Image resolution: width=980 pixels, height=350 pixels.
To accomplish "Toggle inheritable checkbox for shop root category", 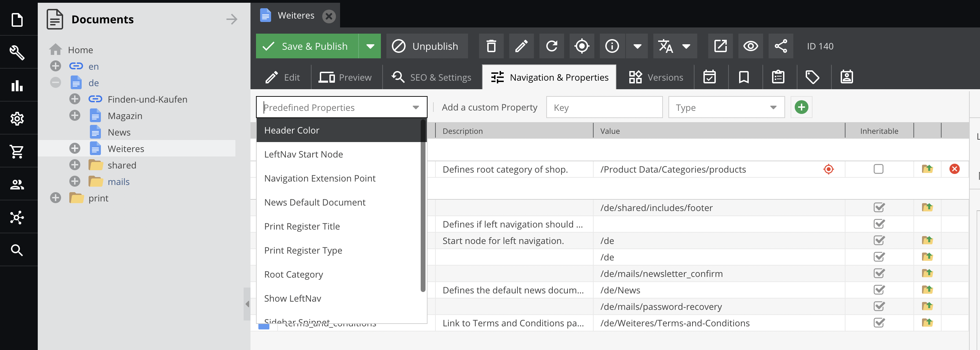I will 878,169.
